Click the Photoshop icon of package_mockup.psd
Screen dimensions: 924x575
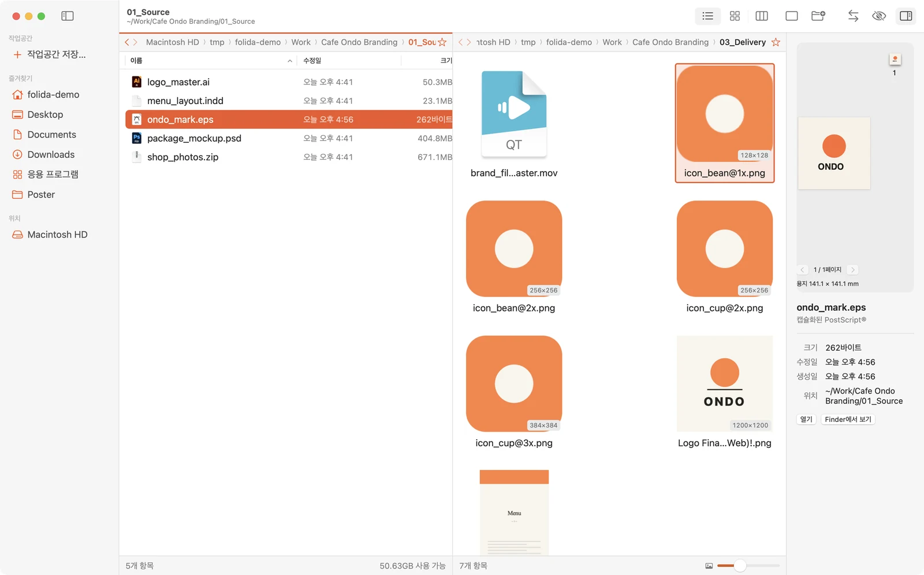click(x=137, y=138)
